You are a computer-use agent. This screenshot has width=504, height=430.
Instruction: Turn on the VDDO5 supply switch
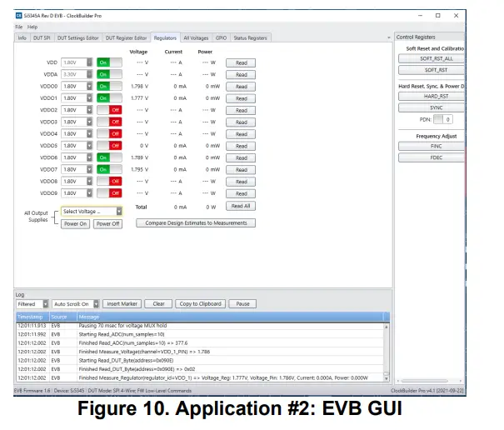tap(109, 146)
